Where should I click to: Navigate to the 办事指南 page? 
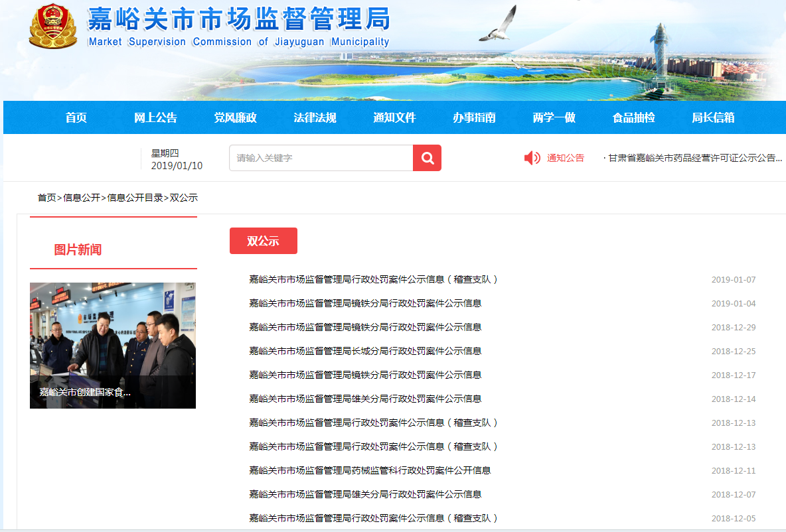474,117
